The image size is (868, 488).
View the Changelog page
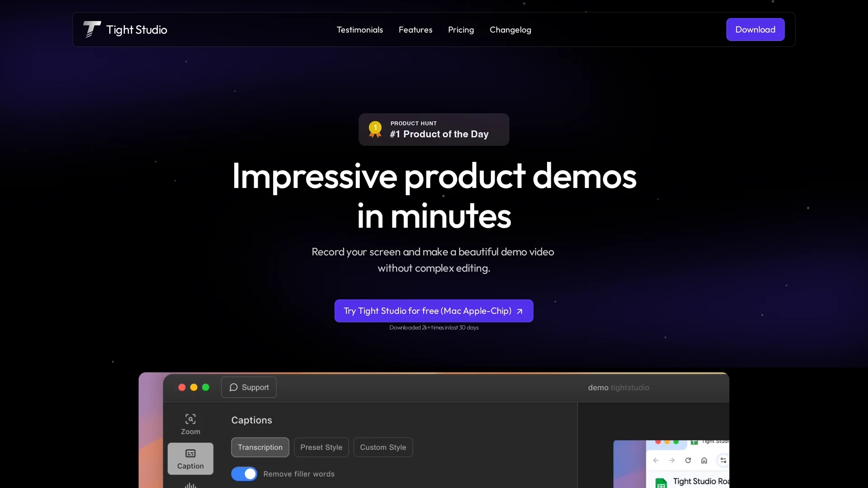point(510,30)
